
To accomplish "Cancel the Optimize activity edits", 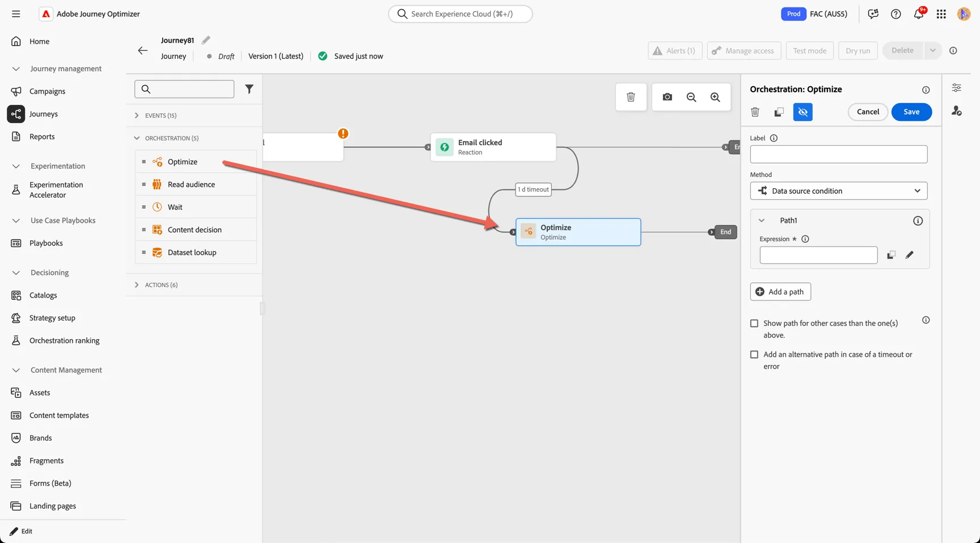I will coord(868,112).
